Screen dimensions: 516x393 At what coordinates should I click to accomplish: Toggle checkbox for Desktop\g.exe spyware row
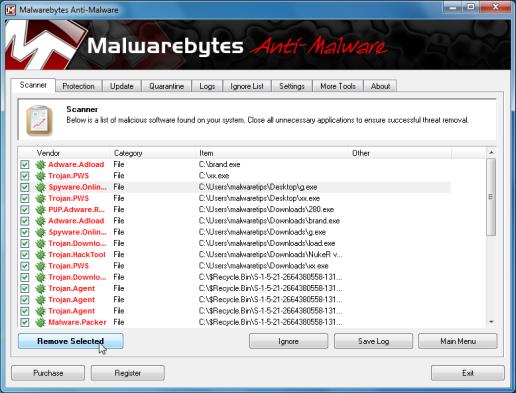[25, 187]
